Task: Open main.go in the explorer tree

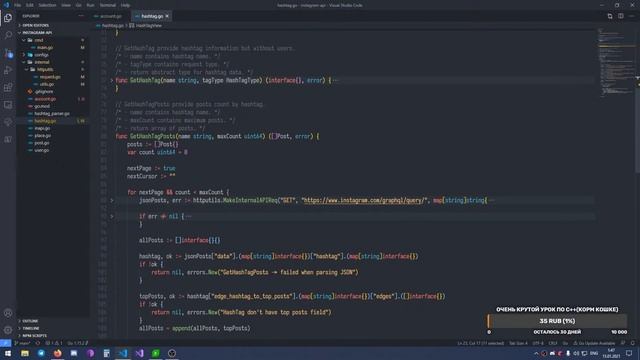Action: pos(45,47)
